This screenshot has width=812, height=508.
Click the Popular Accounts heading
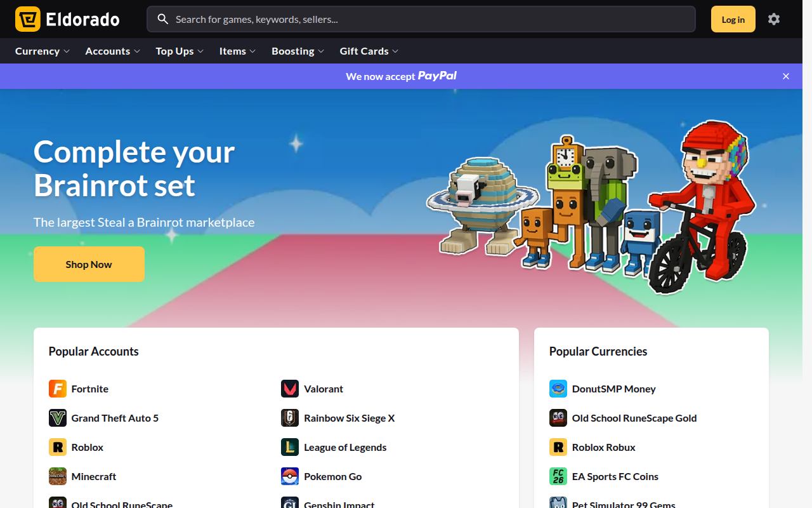94,351
